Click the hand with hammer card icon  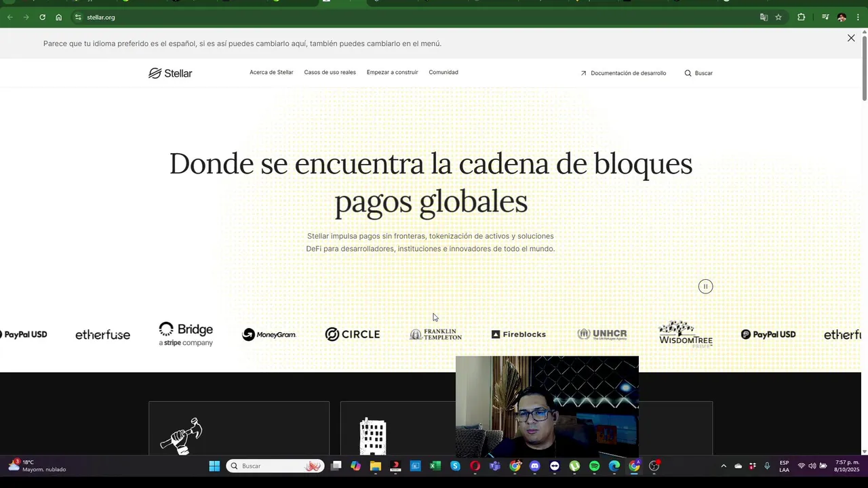coord(181,436)
